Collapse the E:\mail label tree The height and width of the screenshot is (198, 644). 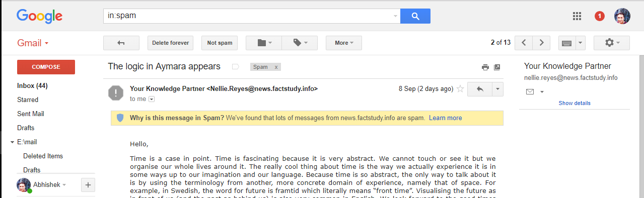(x=12, y=142)
